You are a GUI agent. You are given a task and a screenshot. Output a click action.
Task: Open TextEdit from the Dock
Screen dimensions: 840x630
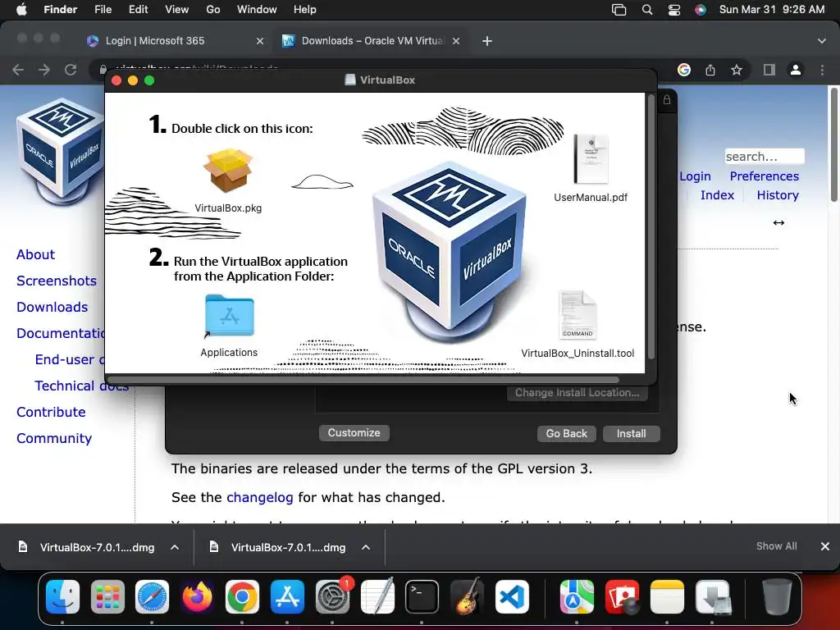tap(377, 596)
